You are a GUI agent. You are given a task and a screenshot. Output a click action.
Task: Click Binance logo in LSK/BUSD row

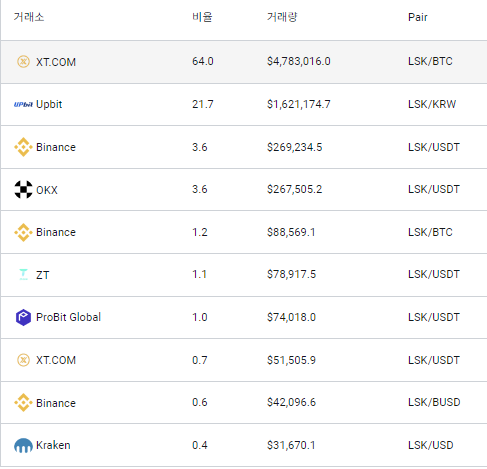point(23,403)
